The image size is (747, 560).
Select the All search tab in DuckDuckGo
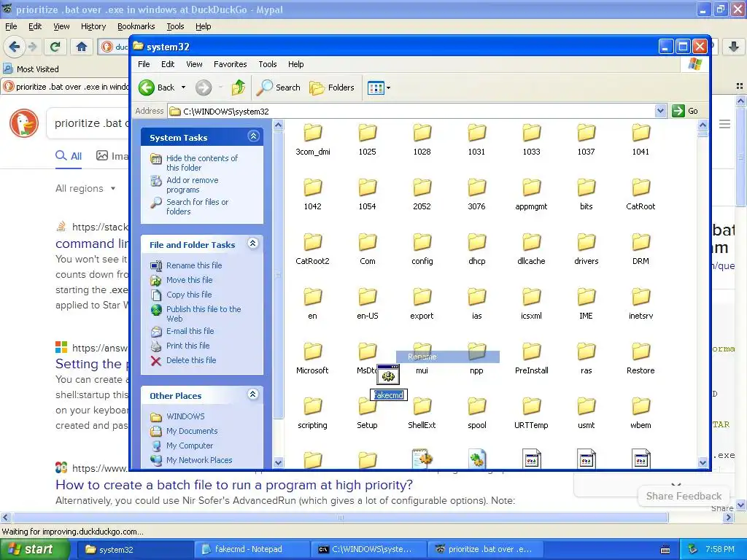point(69,156)
